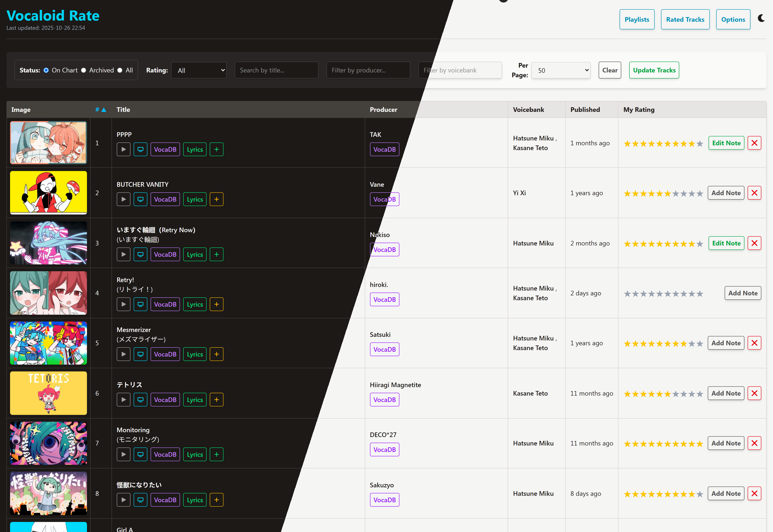Open DECO*27 producer VocaDB page
Viewport: 773px width, 532px height.
pos(384,450)
